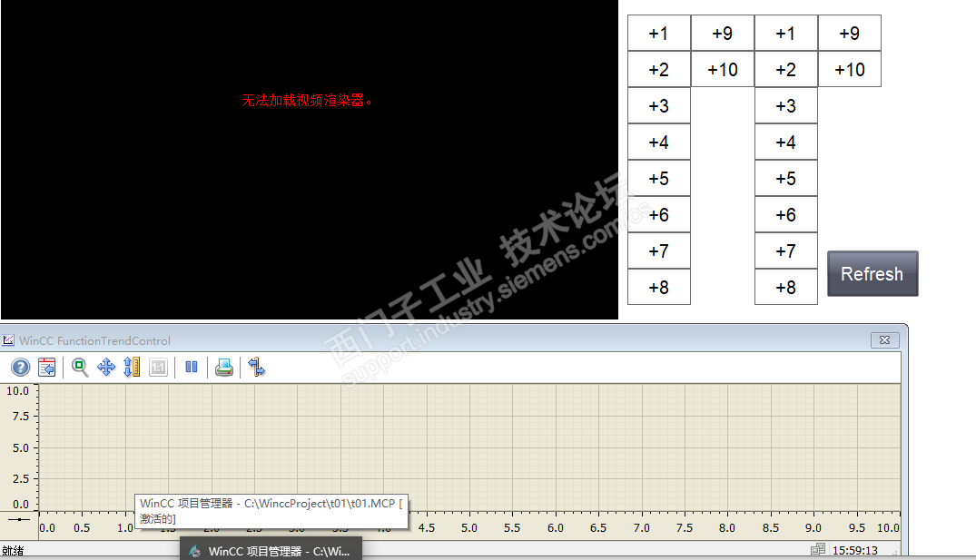Select the move trend area arrows tool

(106, 367)
